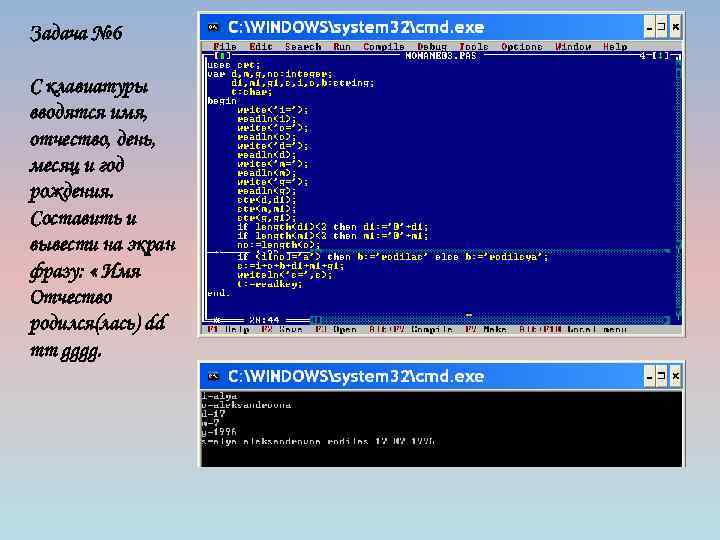
Task: Click F9 Make in the status bar
Action: click(485, 329)
